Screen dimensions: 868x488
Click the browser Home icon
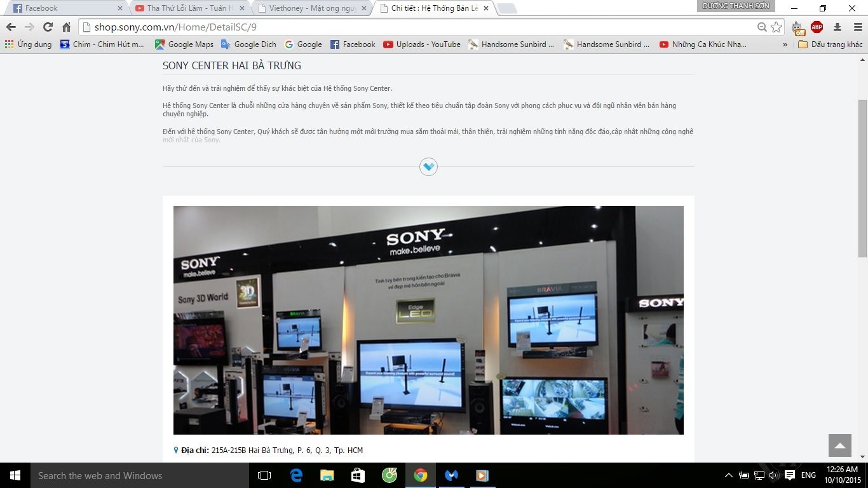pos(65,27)
